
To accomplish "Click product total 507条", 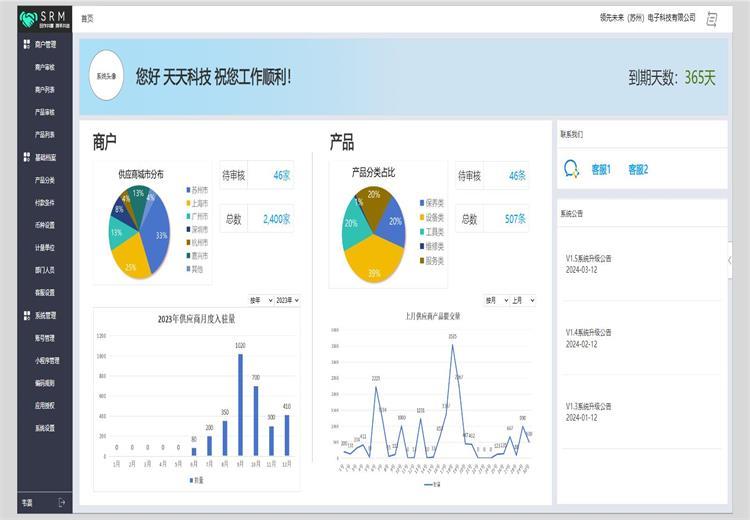I will click(x=515, y=219).
